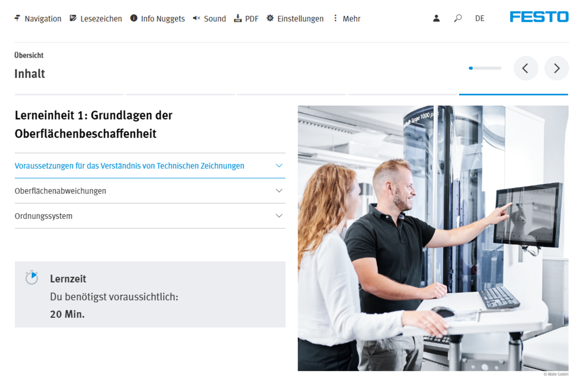The height and width of the screenshot is (389, 588).
Task: Open the Navigation menu icon
Action: pyautogui.click(x=17, y=18)
